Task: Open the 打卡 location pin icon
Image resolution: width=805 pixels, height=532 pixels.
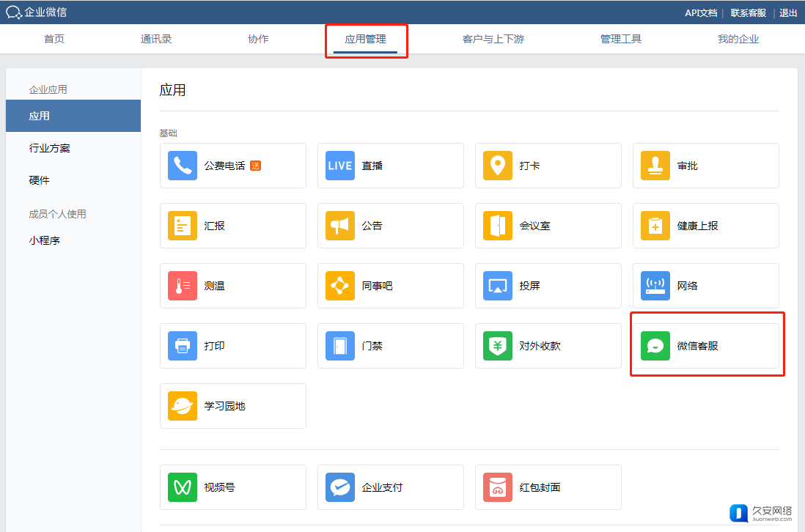Action: click(x=498, y=166)
